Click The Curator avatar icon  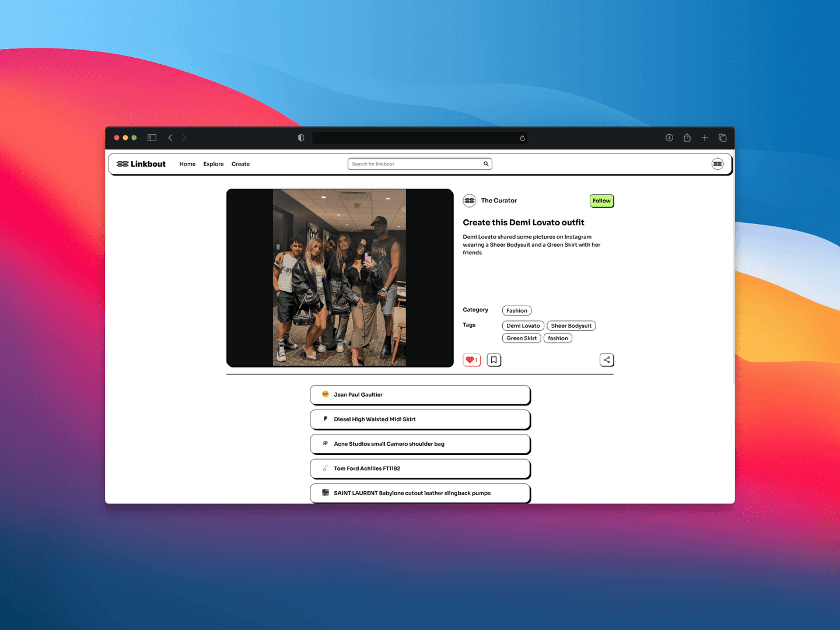click(x=470, y=201)
